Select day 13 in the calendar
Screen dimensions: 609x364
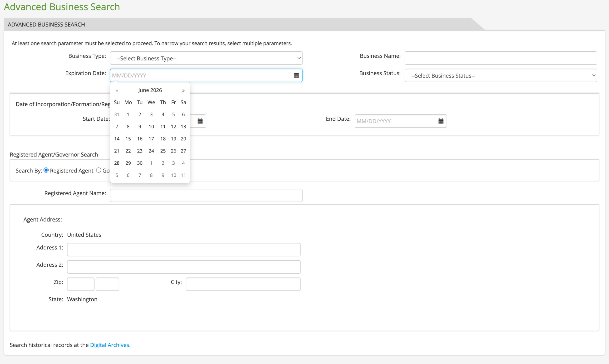(183, 127)
